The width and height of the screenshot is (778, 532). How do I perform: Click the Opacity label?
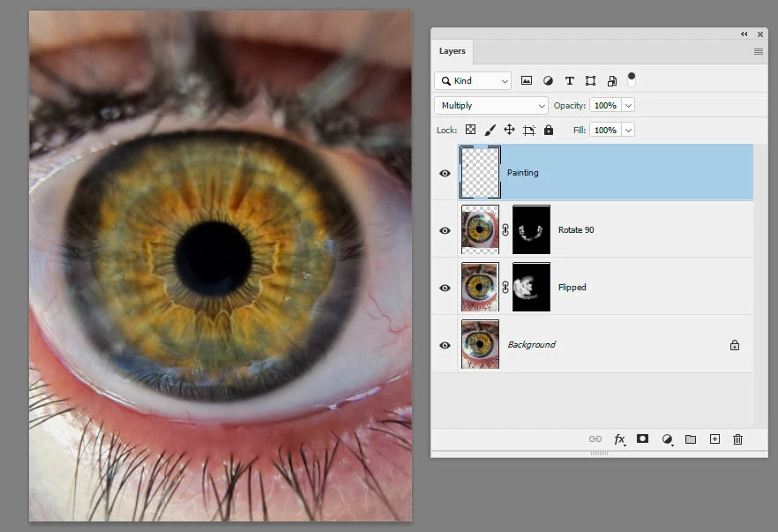(x=570, y=105)
